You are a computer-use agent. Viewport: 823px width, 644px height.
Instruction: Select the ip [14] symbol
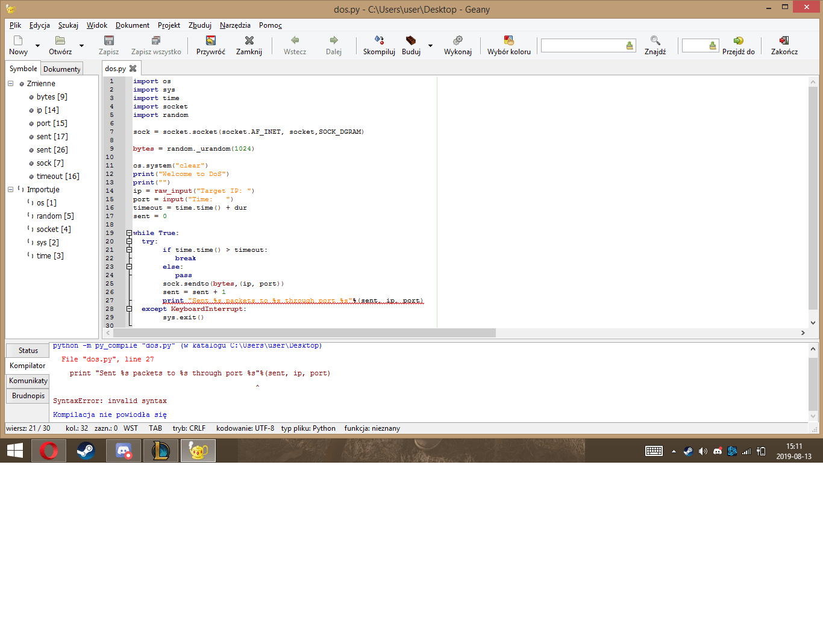48,110
